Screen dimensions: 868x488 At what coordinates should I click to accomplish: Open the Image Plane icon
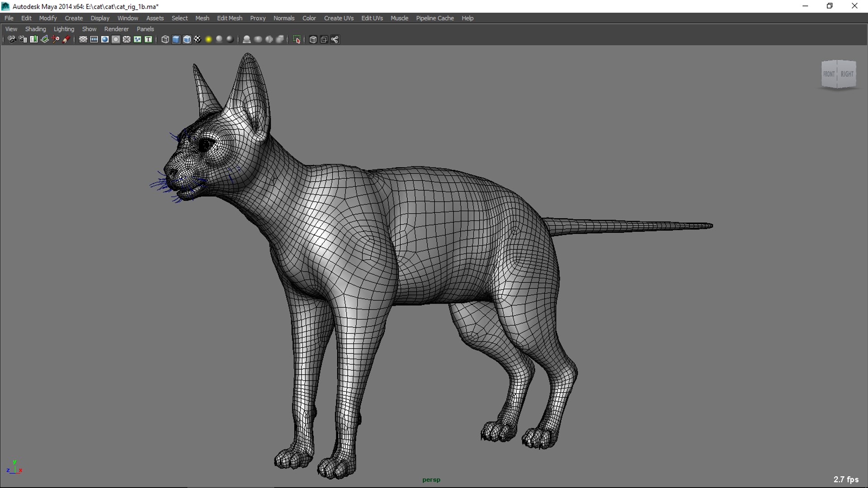44,39
